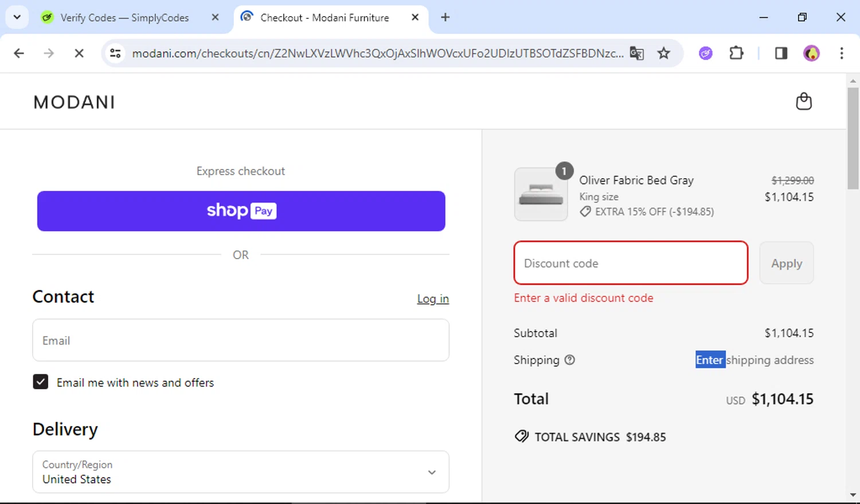The width and height of the screenshot is (860, 504).
Task: Open Chrome three-dot menu
Action: tap(842, 53)
